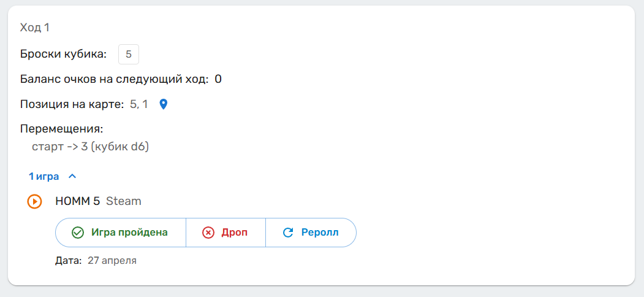Click the green checkmark circle icon
The image size is (644, 297).
[x=78, y=233]
